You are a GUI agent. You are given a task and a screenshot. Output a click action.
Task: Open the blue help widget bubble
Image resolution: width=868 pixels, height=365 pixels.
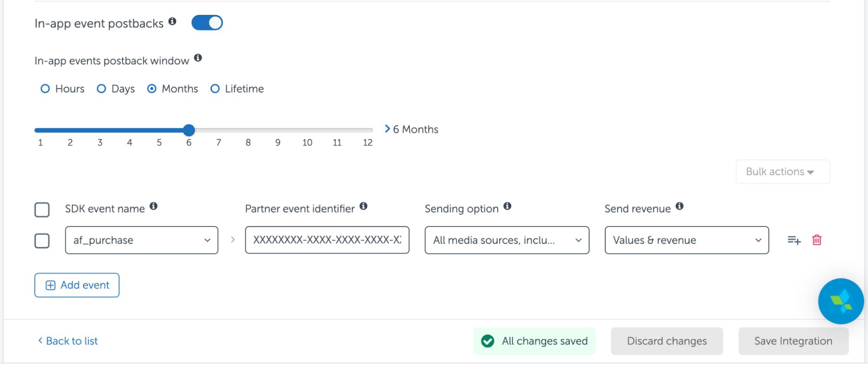(841, 301)
